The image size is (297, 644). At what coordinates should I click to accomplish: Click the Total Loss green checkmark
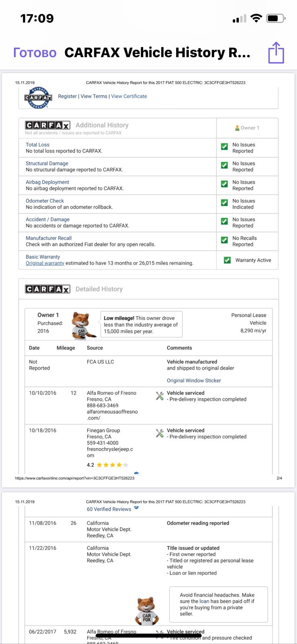[x=224, y=147]
